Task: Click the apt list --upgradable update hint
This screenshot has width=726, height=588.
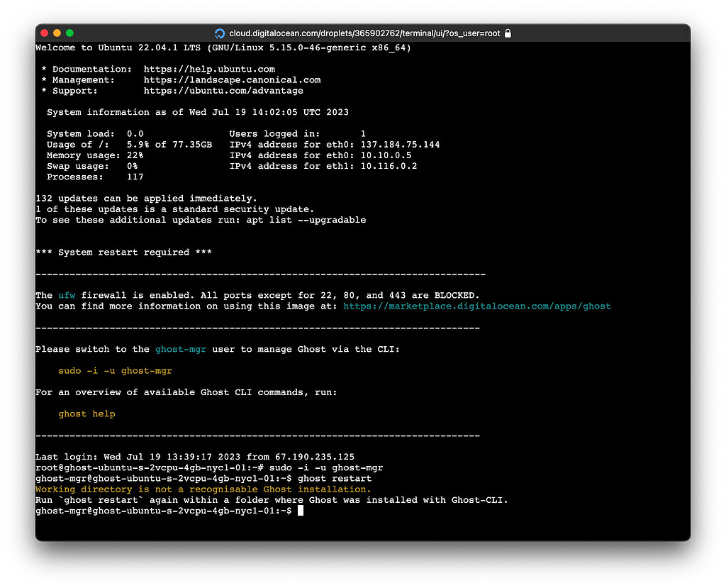Action: pyautogui.click(x=307, y=220)
